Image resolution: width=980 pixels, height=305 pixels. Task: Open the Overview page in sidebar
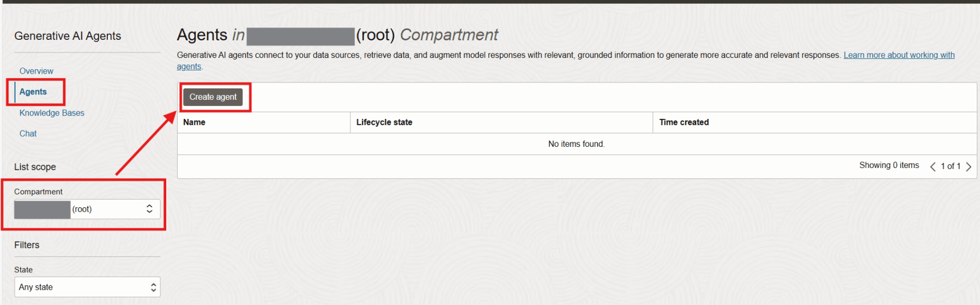pyautogui.click(x=36, y=71)
